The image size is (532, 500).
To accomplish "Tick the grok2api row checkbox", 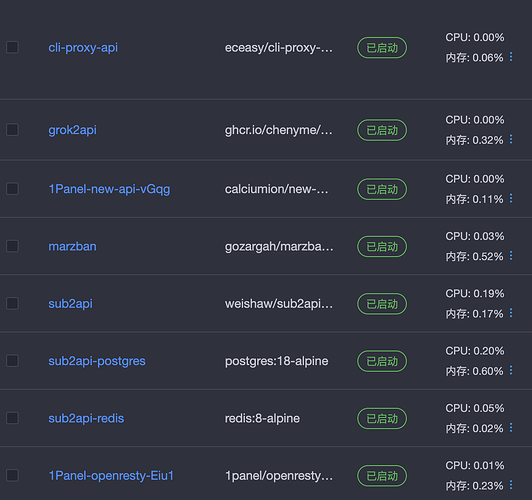I will [x=13, y=130].
